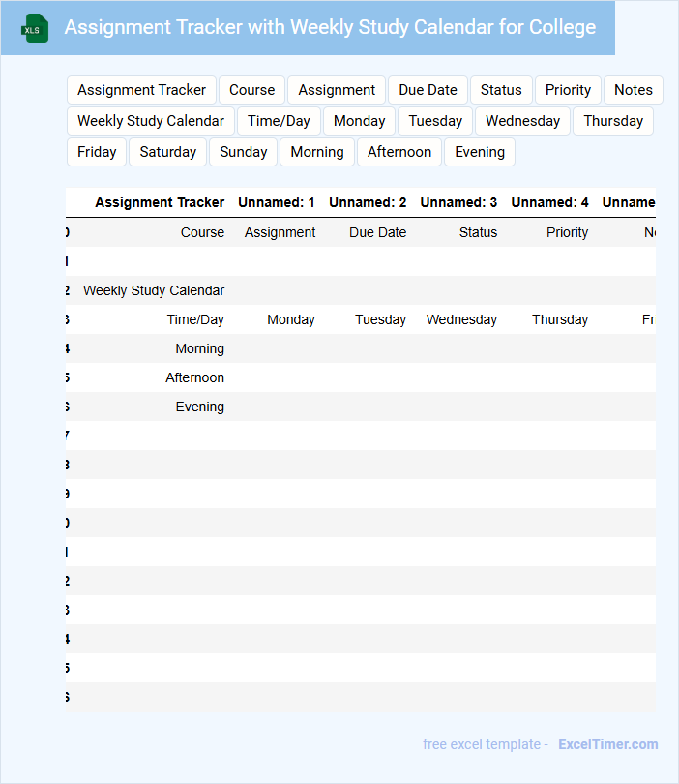Screen dimensions: 679x784
Task: Select the Priority tag
Action: point(568,90)
